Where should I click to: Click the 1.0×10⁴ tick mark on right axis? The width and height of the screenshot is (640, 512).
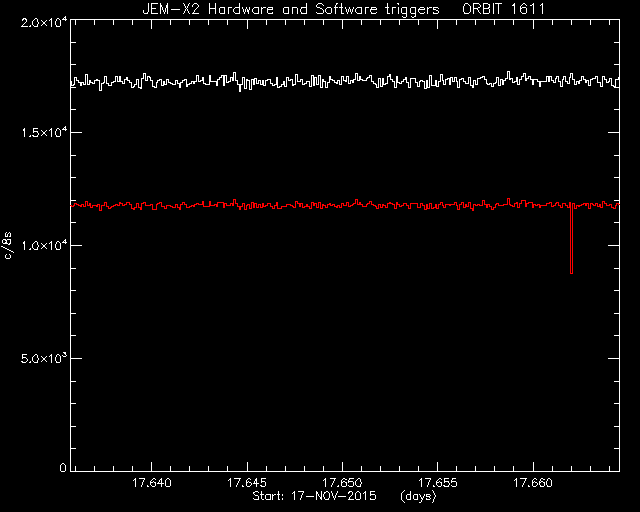[x=614, y=245]
